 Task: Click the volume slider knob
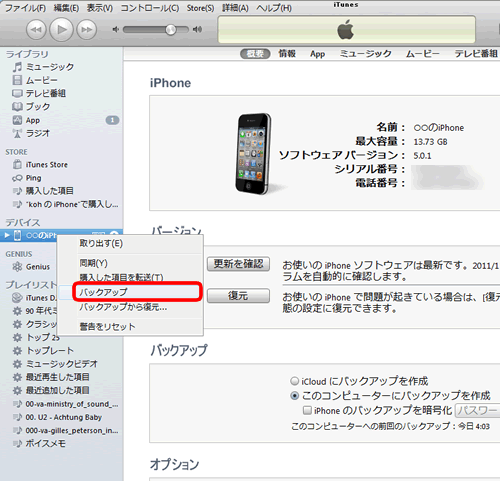tap(171, 30)
